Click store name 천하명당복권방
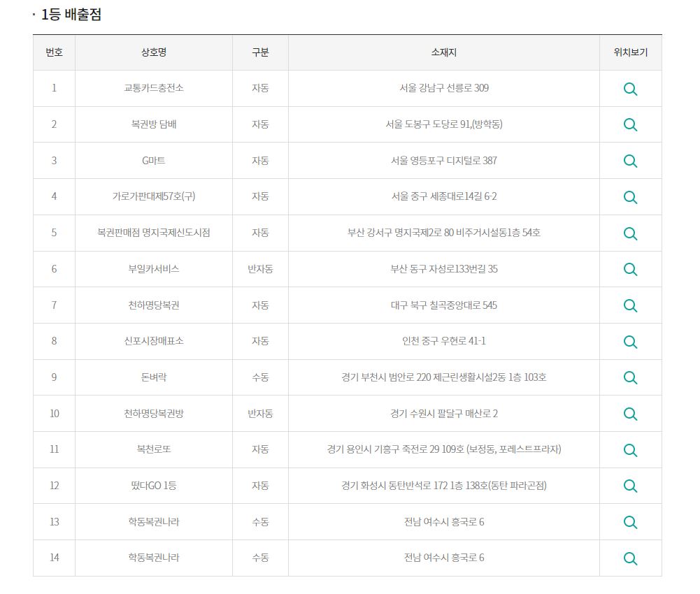Image resolution: width=700 pixels, height=594 pixels. [154, 413]
